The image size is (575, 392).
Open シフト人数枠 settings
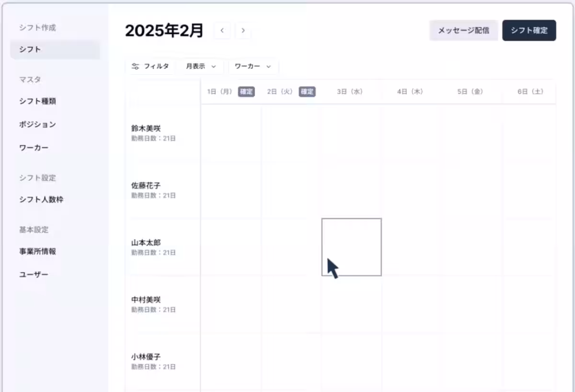41,200
